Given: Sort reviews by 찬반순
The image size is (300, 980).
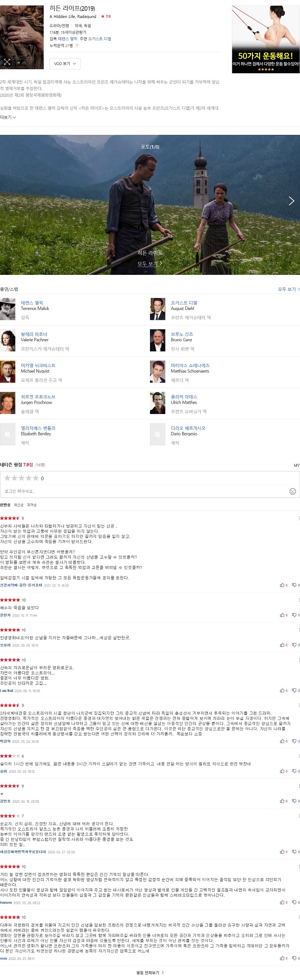Looking at the screenshot, I should click(x=5, y=505).
